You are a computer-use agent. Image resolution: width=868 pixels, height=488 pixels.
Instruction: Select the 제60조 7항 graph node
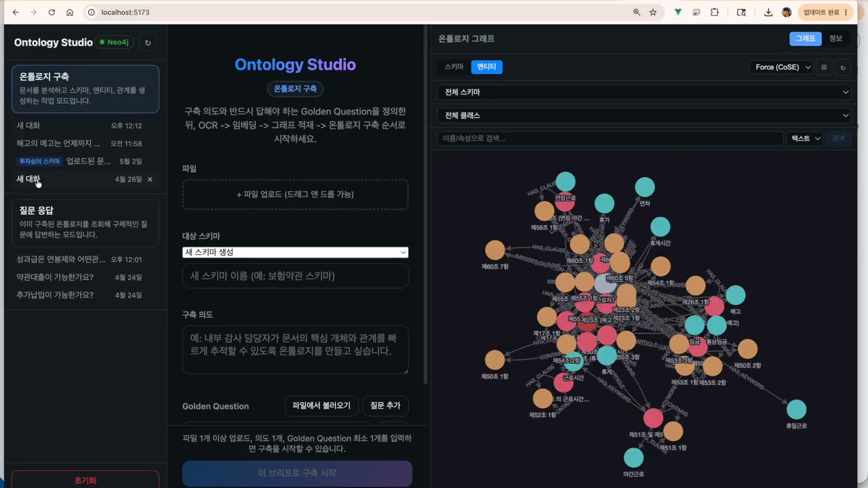click(495, 250)
